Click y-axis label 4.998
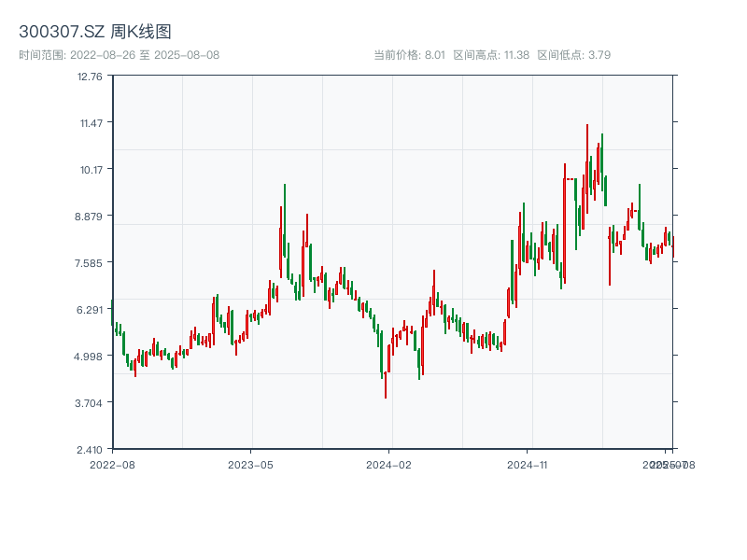 [88, 357]
